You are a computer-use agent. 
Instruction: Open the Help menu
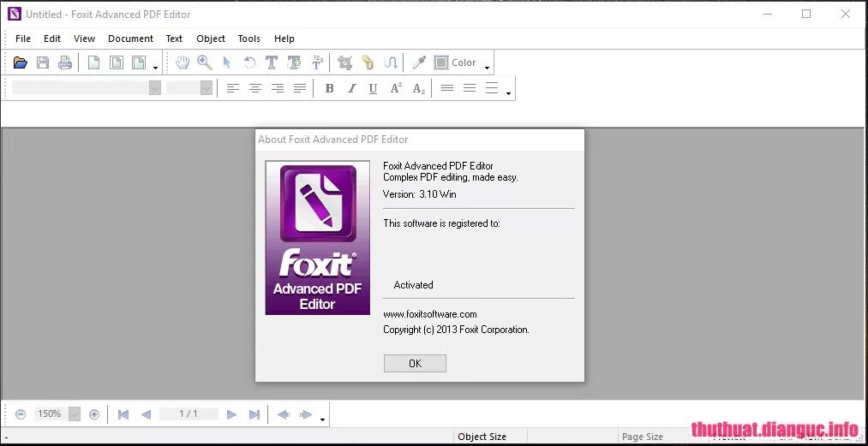pos(284,39)
